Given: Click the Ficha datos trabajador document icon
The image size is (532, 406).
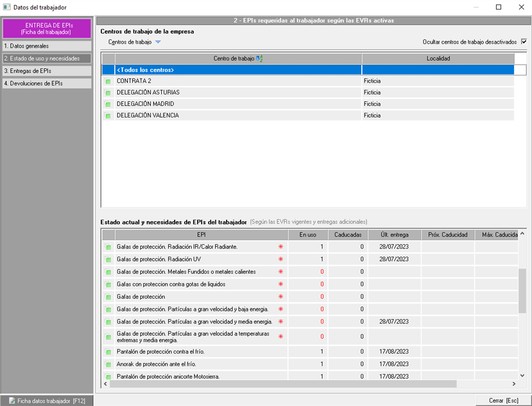Looking at the screenshot, I should click(x=12, y=401).
